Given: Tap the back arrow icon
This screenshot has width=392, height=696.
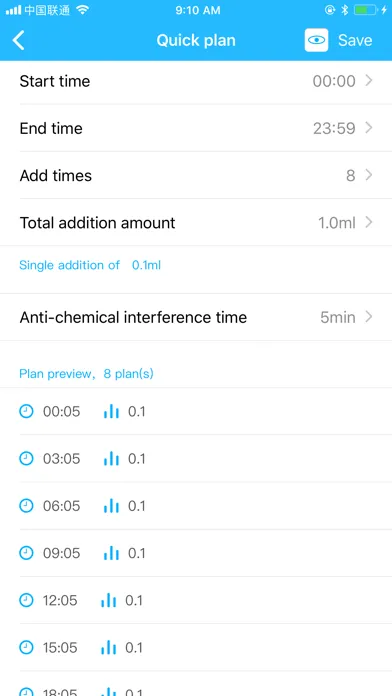Looking at the screenshot, I should pyautogui.click(x=18, y=40).
